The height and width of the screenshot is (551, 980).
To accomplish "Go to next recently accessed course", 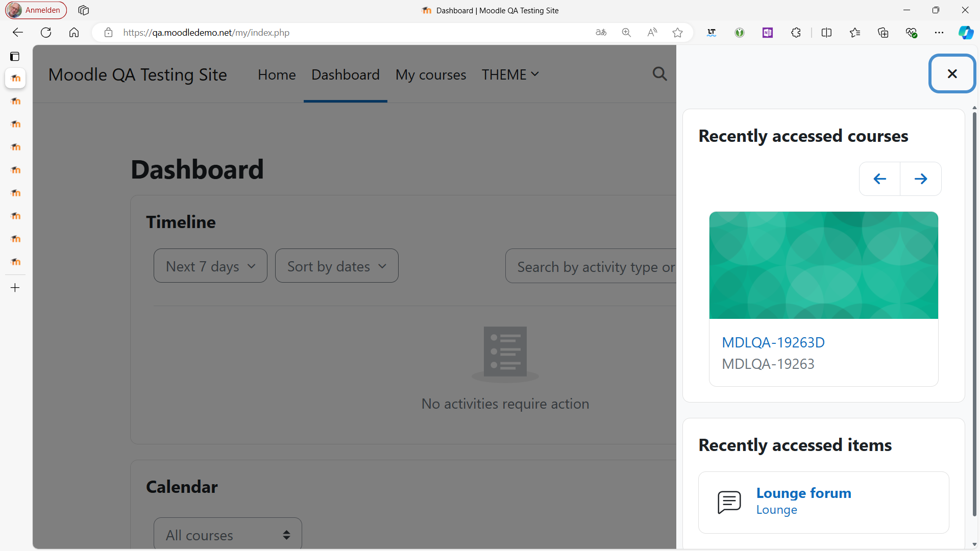I will point(921,179).
